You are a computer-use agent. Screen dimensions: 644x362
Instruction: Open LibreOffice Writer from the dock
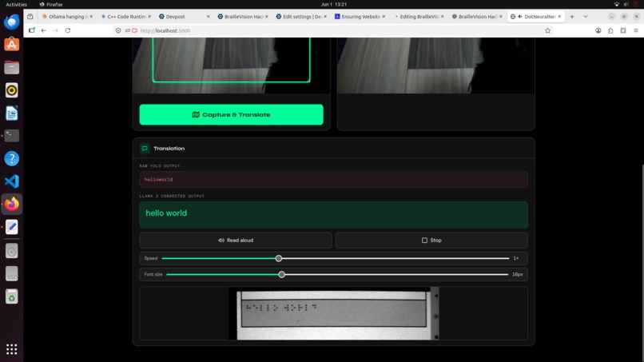11,113
